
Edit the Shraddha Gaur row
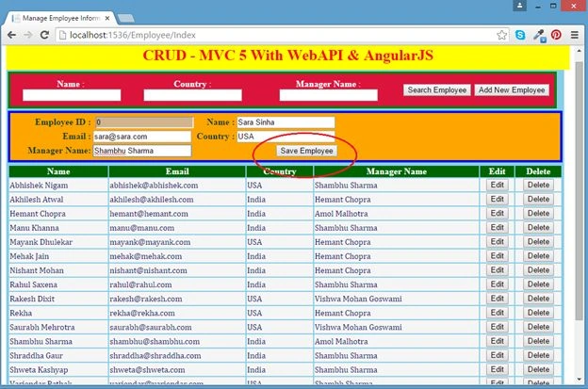498,356
